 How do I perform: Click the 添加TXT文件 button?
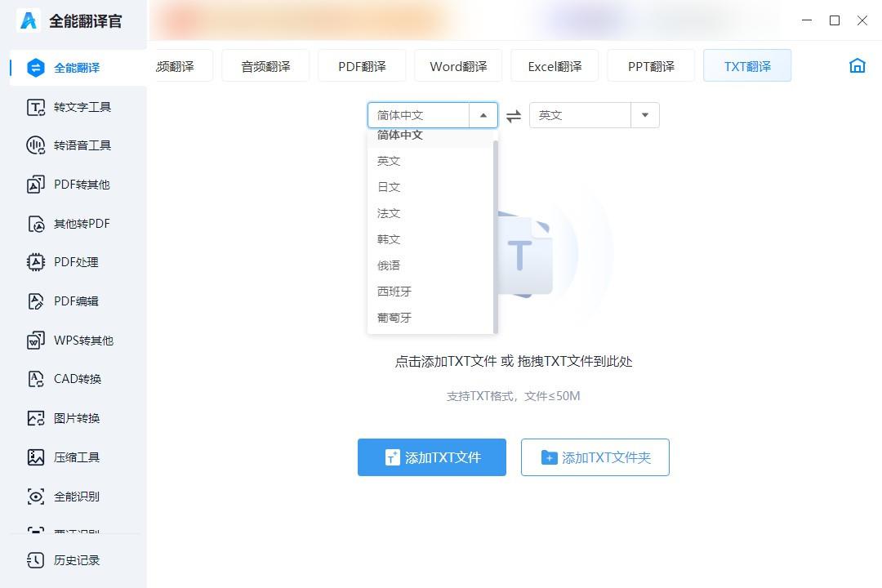pyautogui.click(x=432, y=457)
